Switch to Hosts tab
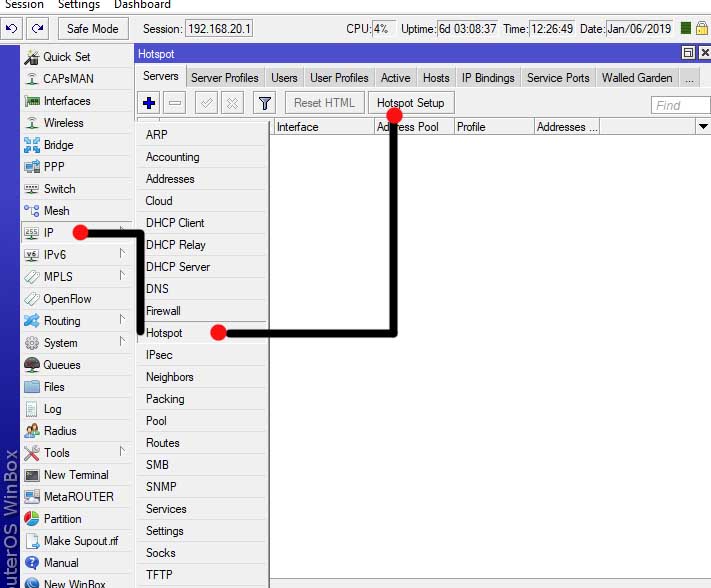 436,78
